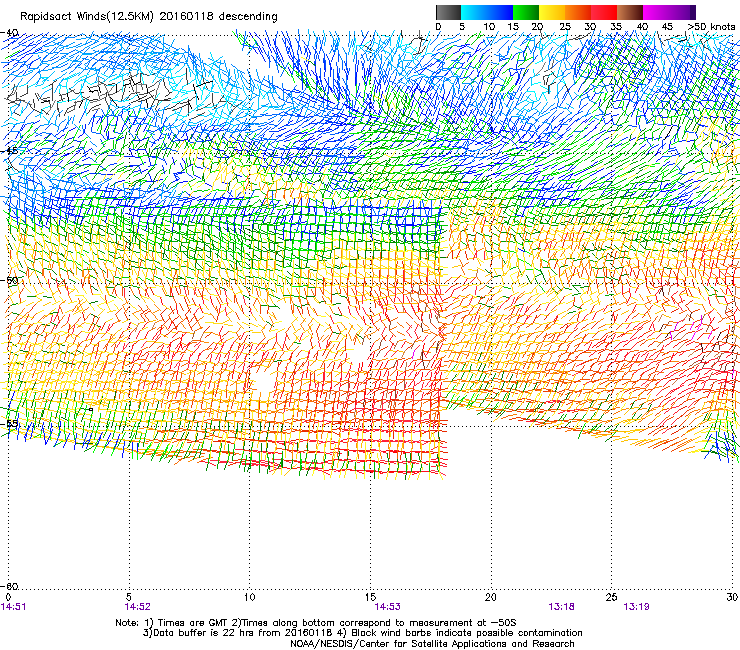Click the longitude 5 axis label
The image size is (740, 650).
[x=129, y=597]
